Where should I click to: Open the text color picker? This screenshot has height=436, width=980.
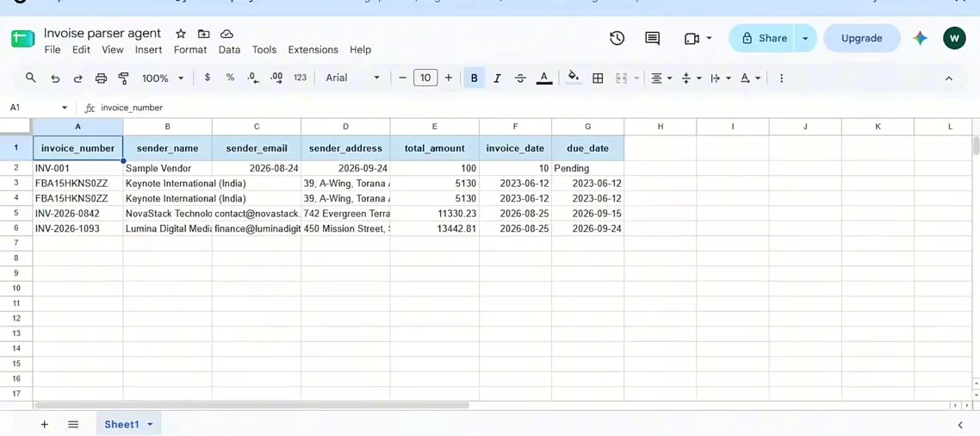544,78
